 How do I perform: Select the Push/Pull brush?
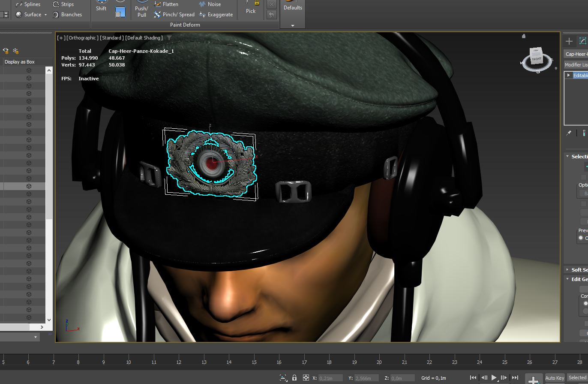[x=141, y=12]
